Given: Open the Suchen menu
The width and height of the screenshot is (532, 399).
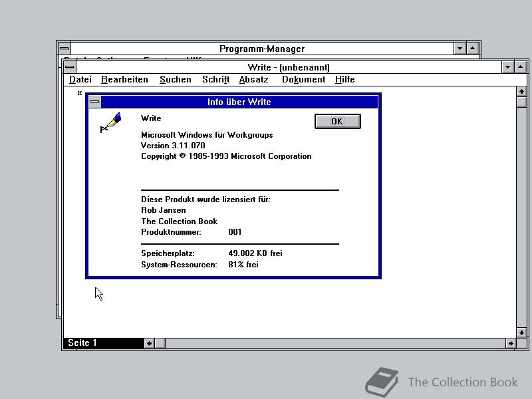Looking at the screenshot, I should pyautogui.click(x=176, y=79).
